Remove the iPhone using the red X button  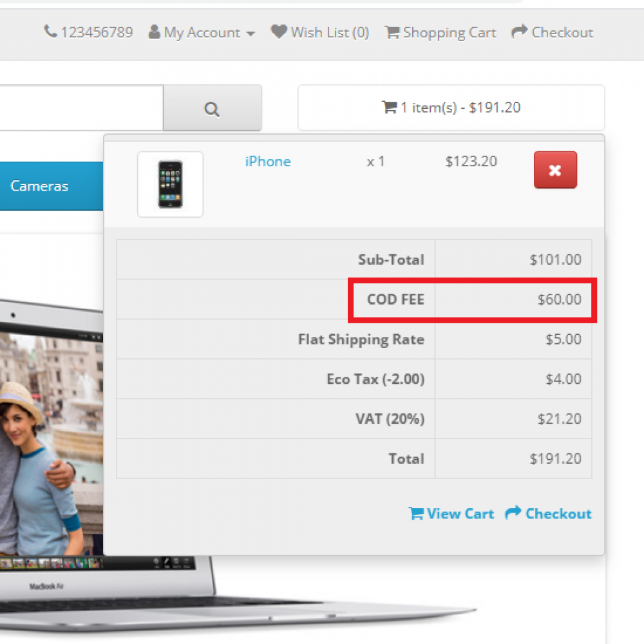pyautogui.click(x=555, y=170)
